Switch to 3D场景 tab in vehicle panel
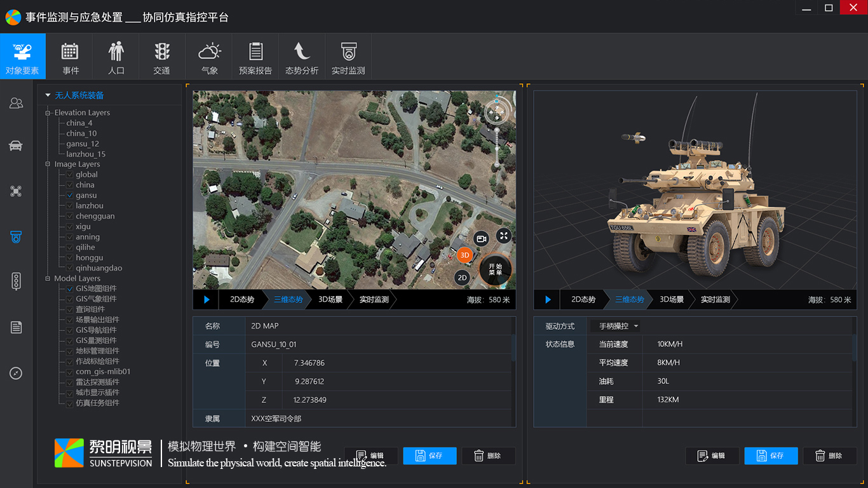Viewport: 868px width, 488px height. tap(672, 299)
